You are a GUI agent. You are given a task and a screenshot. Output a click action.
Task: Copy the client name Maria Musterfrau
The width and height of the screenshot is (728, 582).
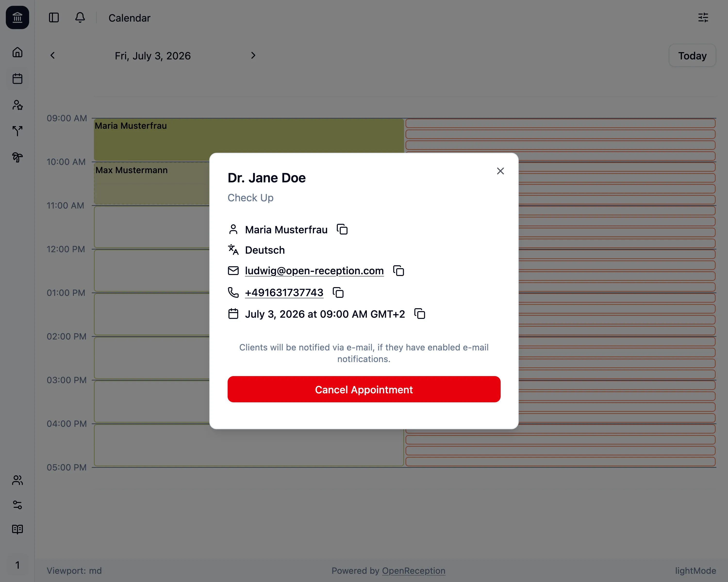coord(342,229)
